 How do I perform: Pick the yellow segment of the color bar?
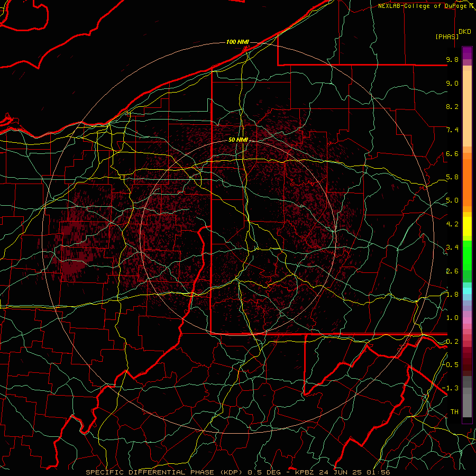click(467, 226)
